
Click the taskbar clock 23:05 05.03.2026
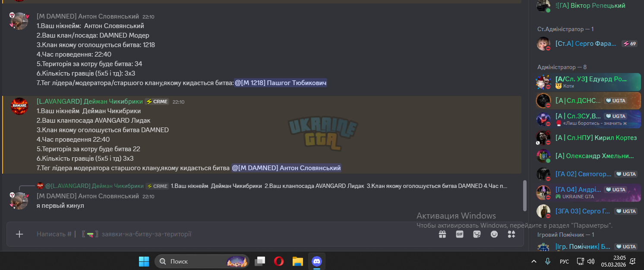click(614, 261)
